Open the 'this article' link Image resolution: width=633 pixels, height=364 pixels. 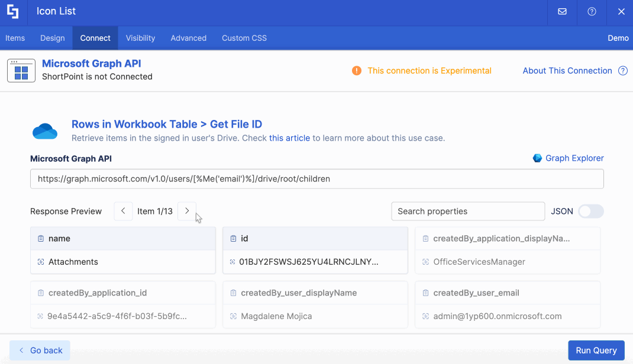[x=289, y=138]
